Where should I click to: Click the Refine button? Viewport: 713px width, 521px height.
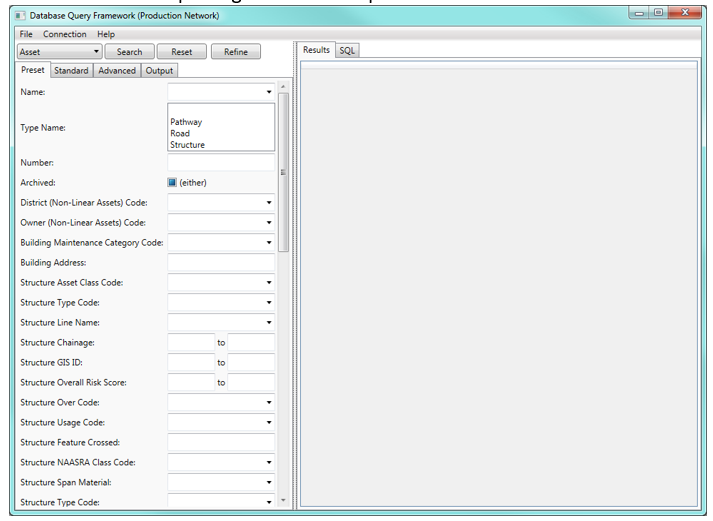(x=236, y=51)
